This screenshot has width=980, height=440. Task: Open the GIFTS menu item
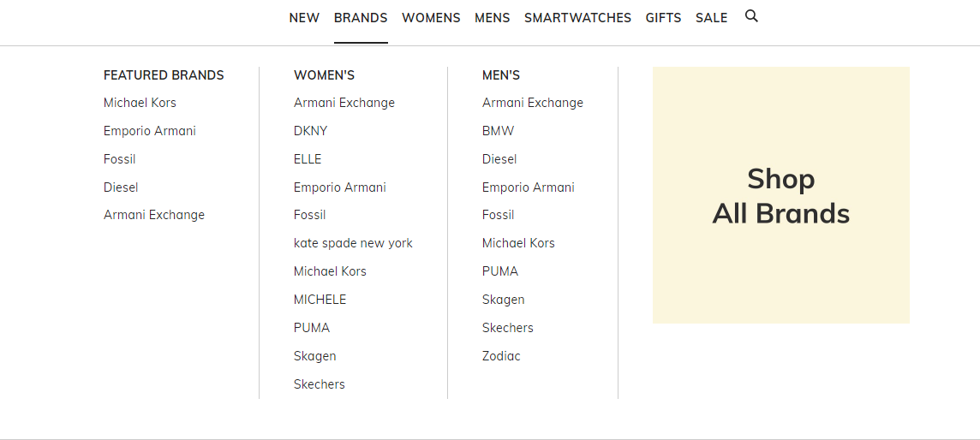click(663, 18)
